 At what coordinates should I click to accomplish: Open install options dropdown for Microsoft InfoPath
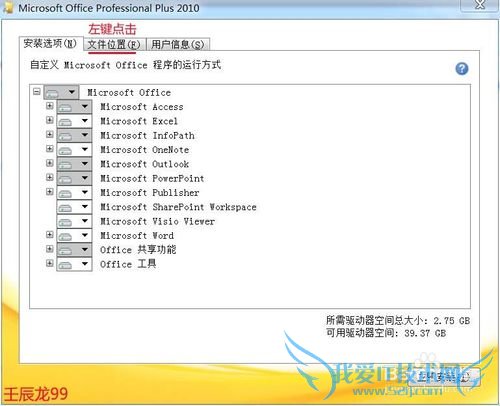pyautogui.click(x=74, y=135)
